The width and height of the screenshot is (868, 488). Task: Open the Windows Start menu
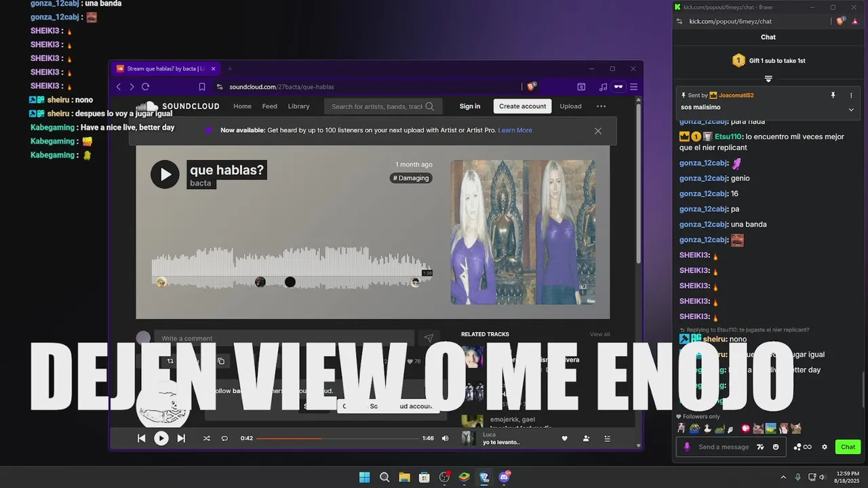pos(364,477)
